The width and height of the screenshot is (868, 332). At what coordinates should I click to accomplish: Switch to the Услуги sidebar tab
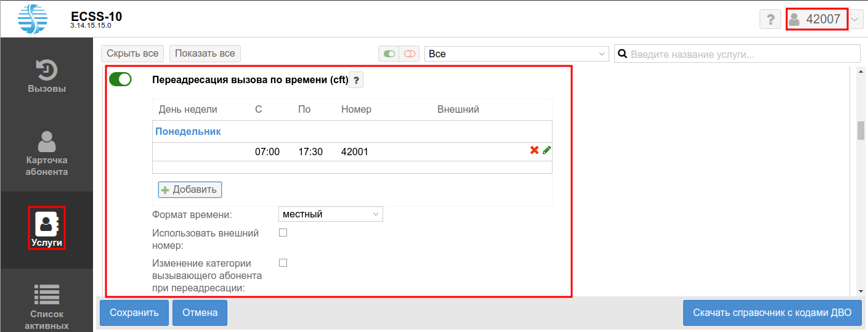(x=47, y=229)
